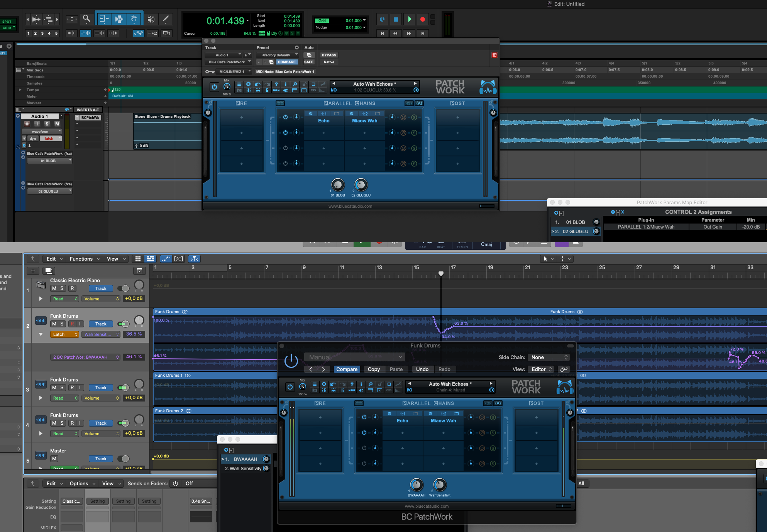The width and height of the screenshot is (767, 532).
Task: Open Logic mixer View menu
Action: click(x=112, y=484)
